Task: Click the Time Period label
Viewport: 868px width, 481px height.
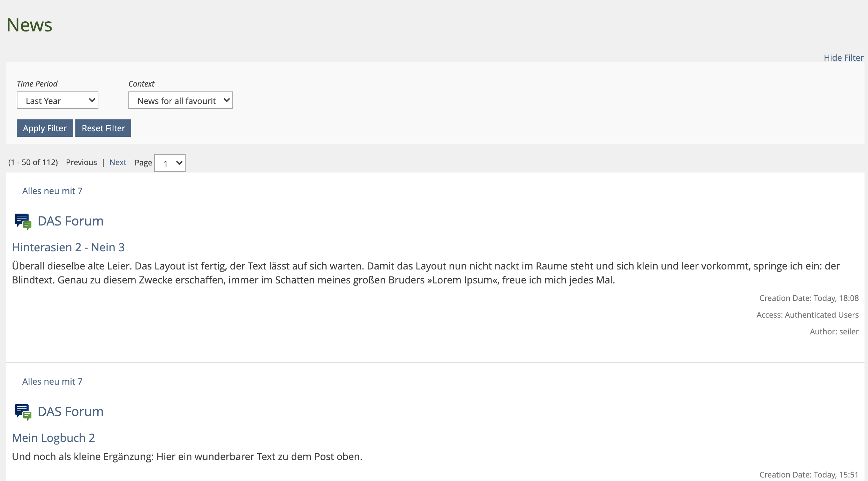Action: tap(37, 84)
